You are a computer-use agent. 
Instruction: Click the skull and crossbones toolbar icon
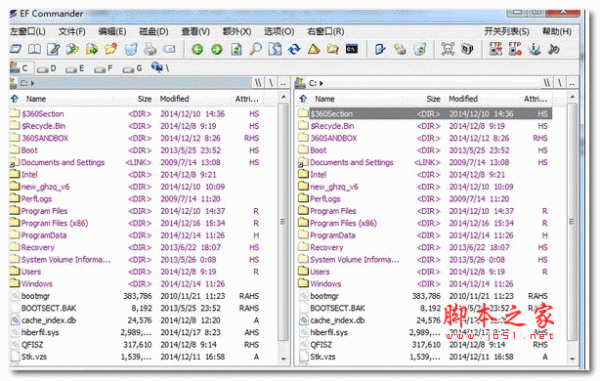coord(448,49)
